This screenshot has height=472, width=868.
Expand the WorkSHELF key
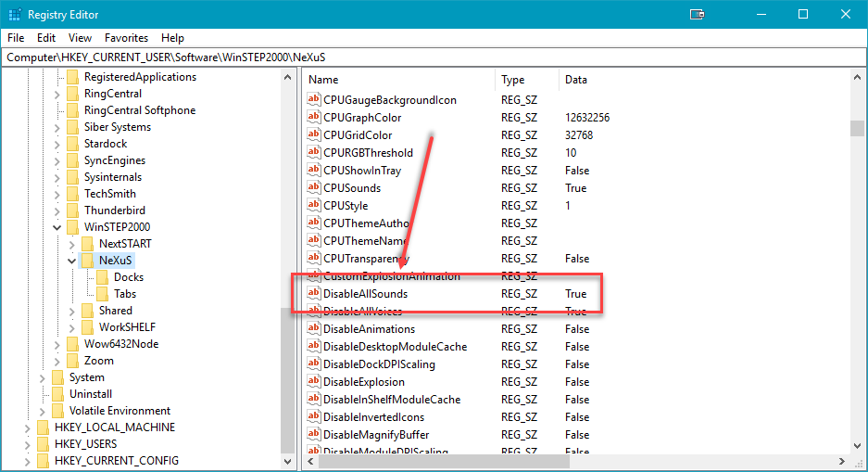coord(72,327)
